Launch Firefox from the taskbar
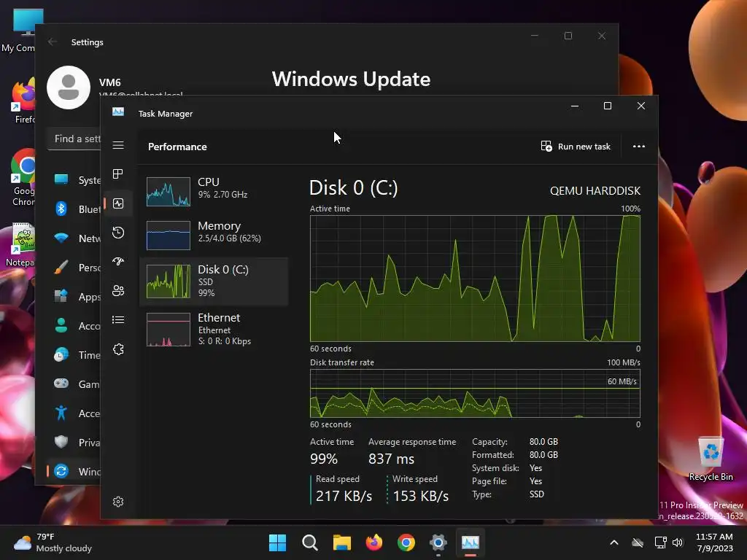 [374, 542]
